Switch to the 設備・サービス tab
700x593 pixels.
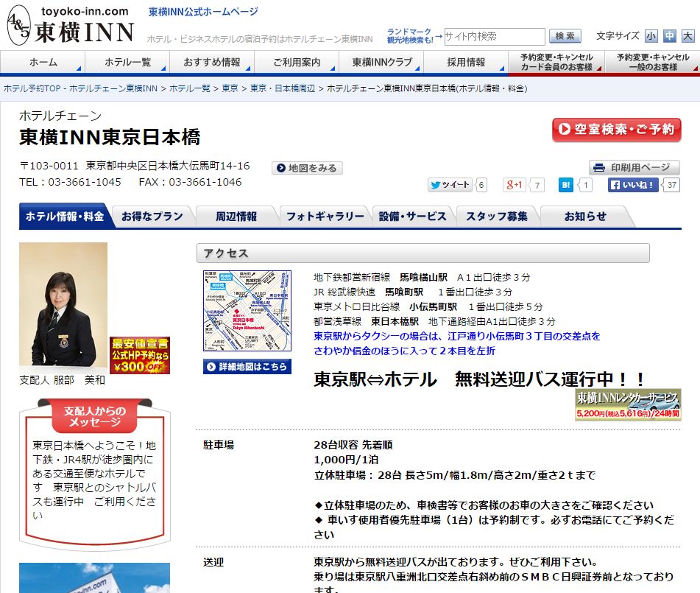click(x=412, y=217)
